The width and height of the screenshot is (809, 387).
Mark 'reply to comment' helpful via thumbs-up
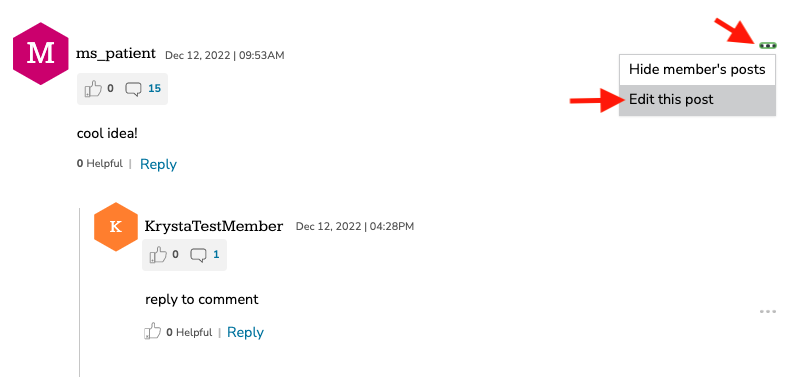pos(153,332)
